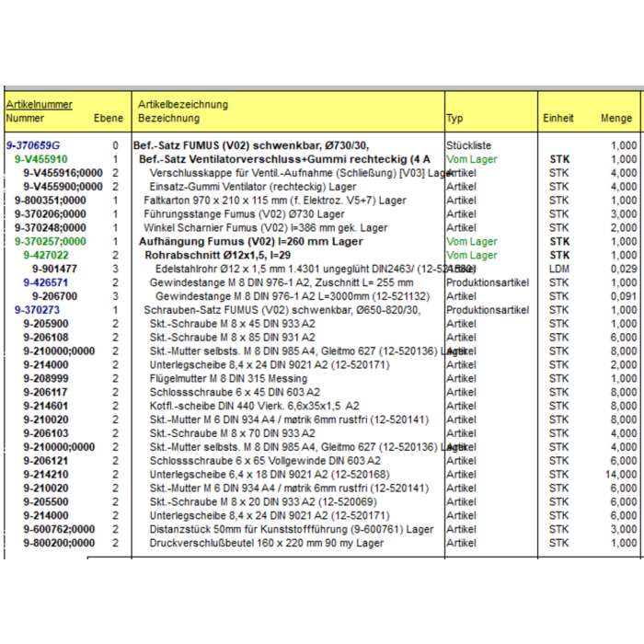Select article 9-206121

45,461
